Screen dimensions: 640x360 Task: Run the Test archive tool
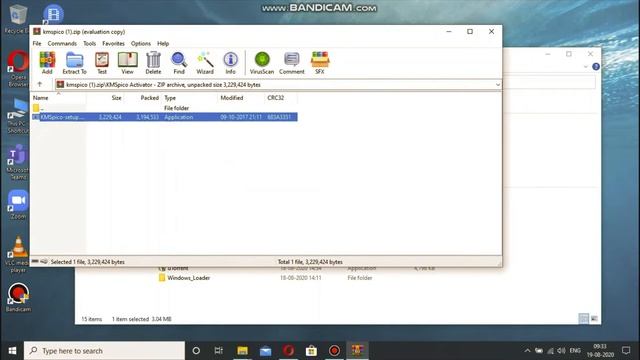102,63
